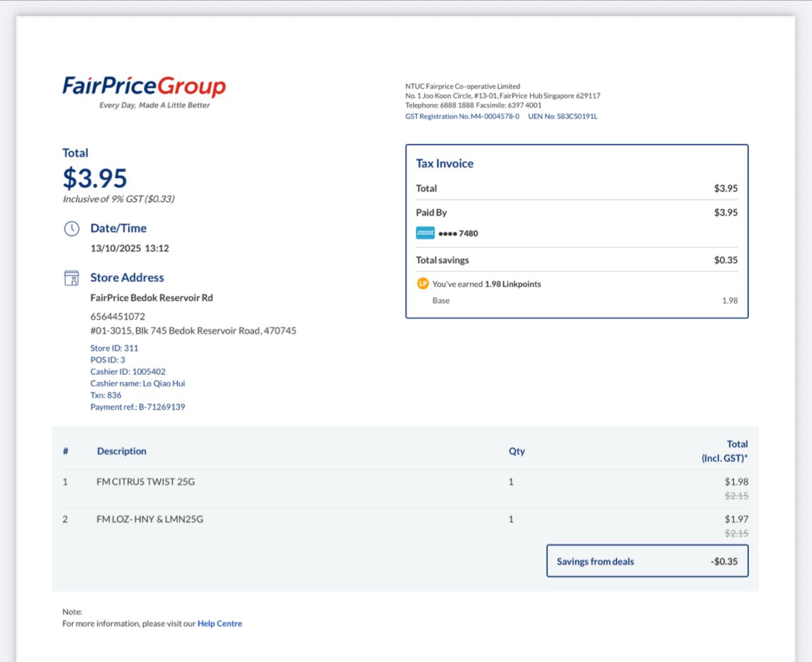
Task: Click the 'Qty' column header
Action: (x=517, y=451)
